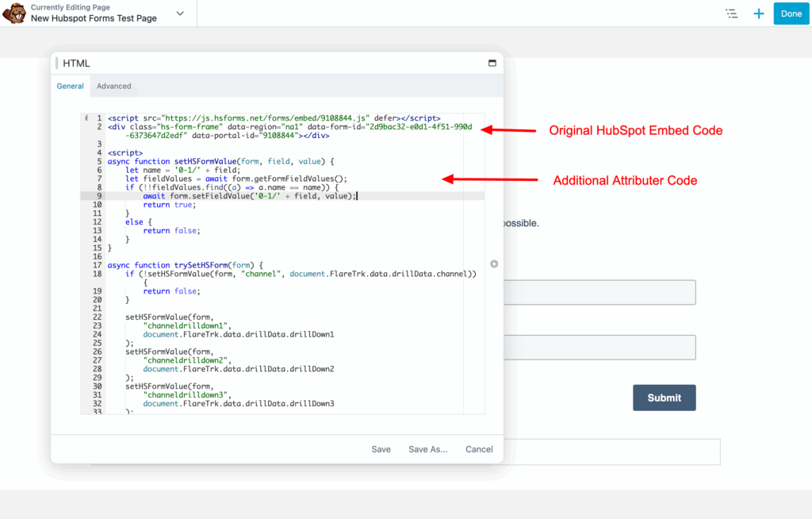Open the New Hubspot Forms Test Page title
Screen dimensions: 812x519
tap(94, 18)
